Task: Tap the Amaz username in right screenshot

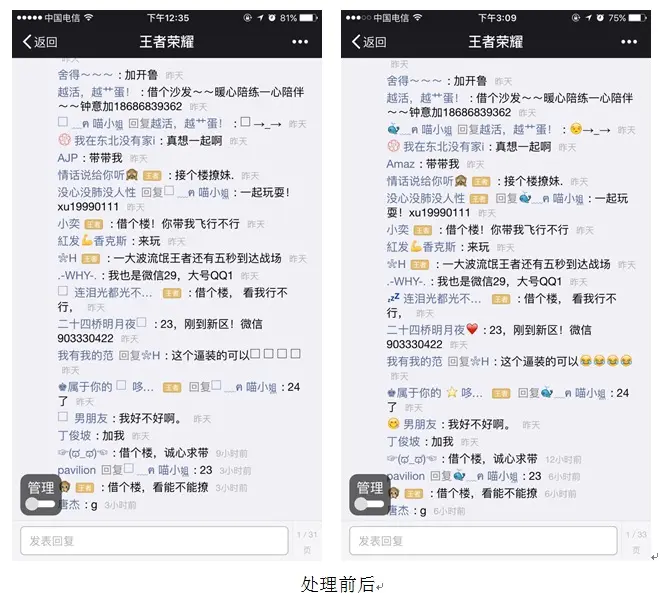Action: [x=400, y=164]
